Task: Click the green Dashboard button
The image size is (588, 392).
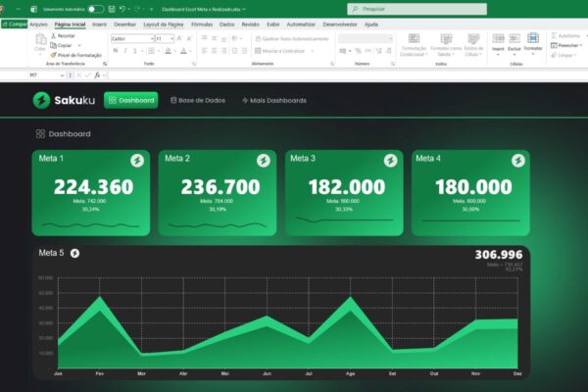Action: (x=131, y=100)
